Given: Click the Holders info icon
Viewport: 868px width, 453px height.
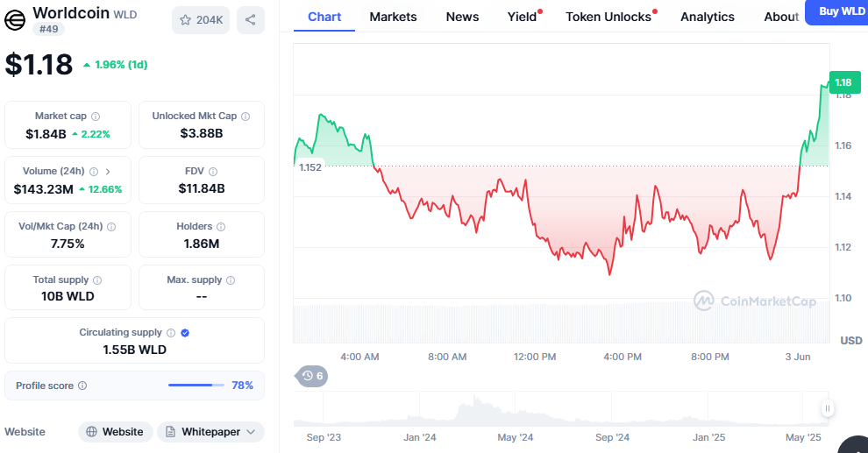Looking at the screenshot, I should 221,227.
